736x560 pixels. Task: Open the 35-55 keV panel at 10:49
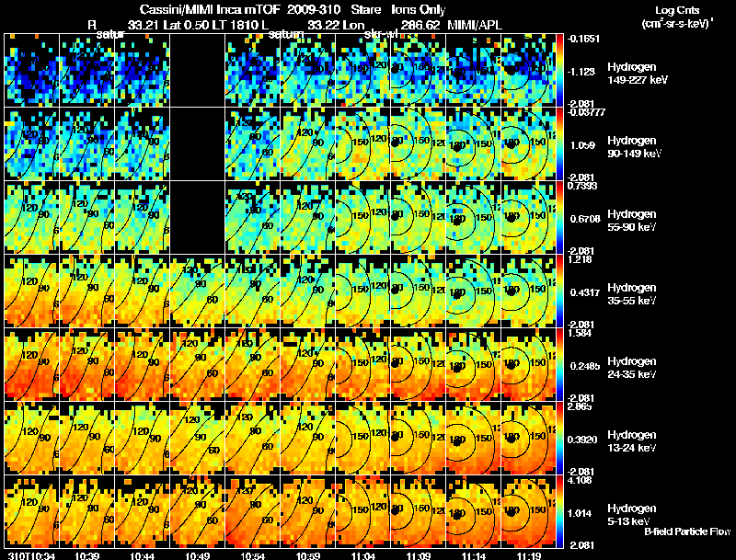pos(197,291)
